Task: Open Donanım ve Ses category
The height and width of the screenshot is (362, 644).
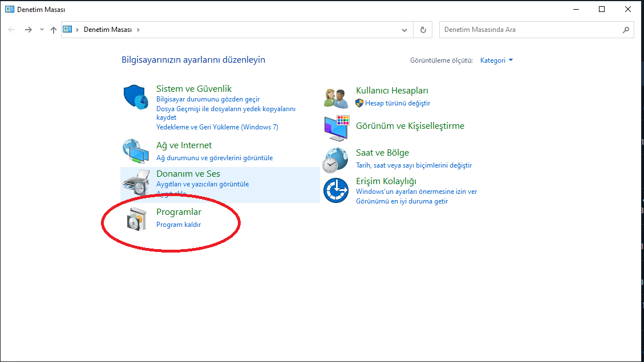Action: pyautogui.click(x=188, y=174)
